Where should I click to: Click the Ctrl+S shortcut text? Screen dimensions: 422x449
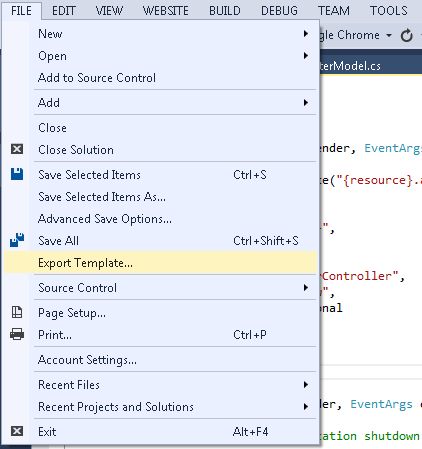tap(250, 175)
